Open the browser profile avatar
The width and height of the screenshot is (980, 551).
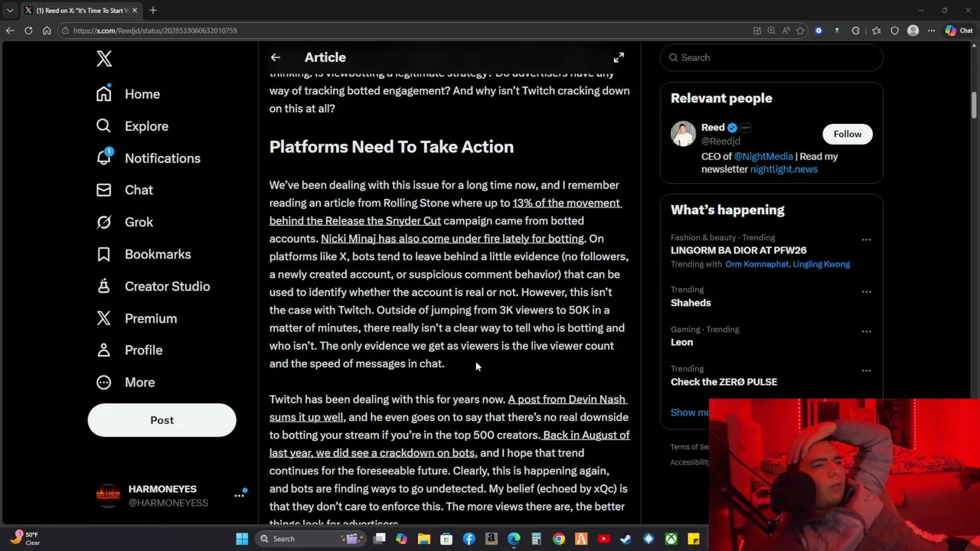coord(913,31)
